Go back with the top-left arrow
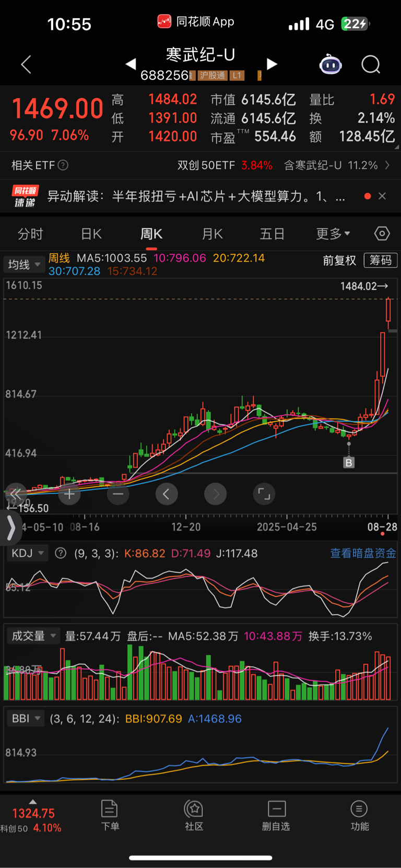Screen dimensions: 401x868 [26, 65]
